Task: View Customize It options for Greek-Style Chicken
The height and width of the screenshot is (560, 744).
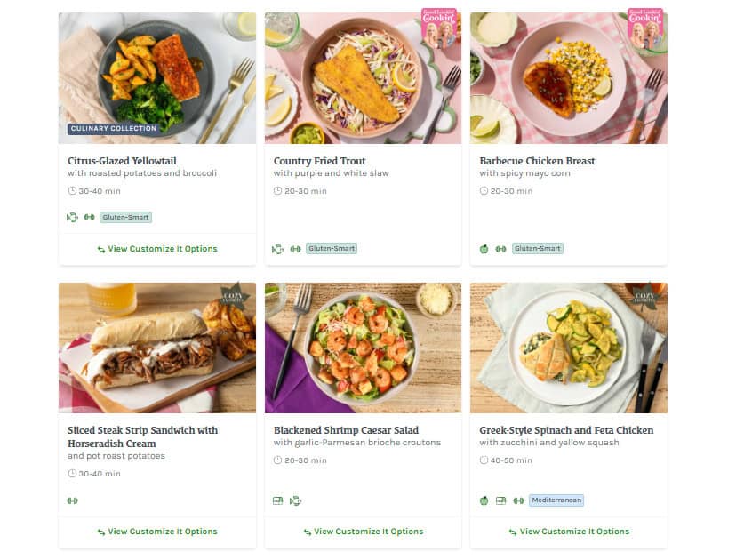Action: tap(569, 532)
